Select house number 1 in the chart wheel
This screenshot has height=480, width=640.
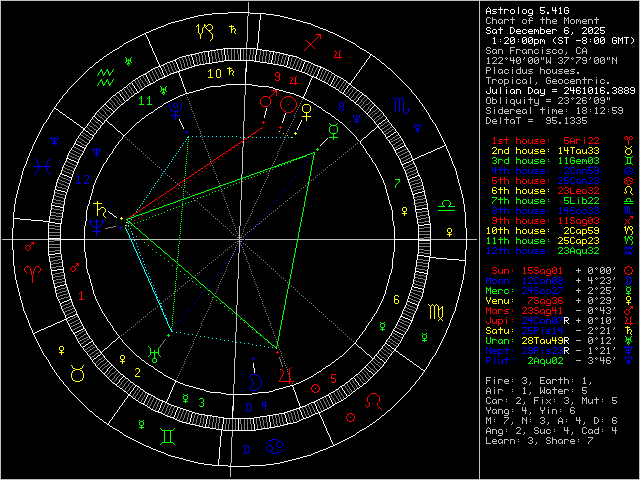click(81, 296)
